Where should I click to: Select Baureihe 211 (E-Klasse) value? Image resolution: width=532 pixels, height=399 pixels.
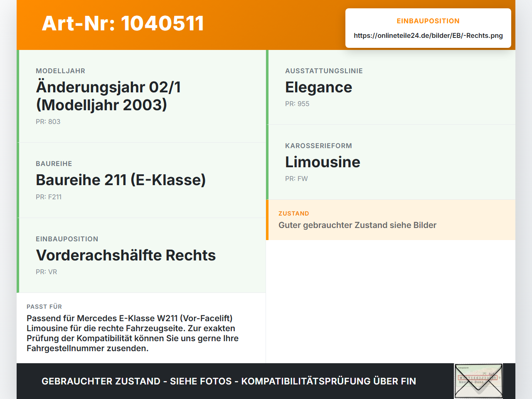(121, 180)
